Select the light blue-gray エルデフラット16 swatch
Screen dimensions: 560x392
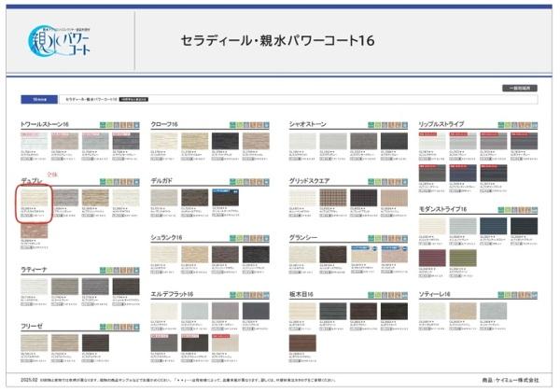(195, 311)
